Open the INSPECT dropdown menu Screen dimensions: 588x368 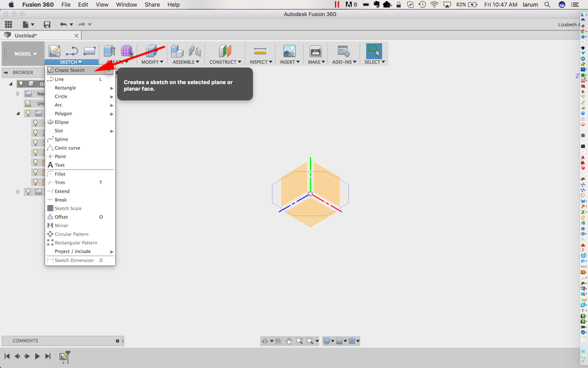260,62
